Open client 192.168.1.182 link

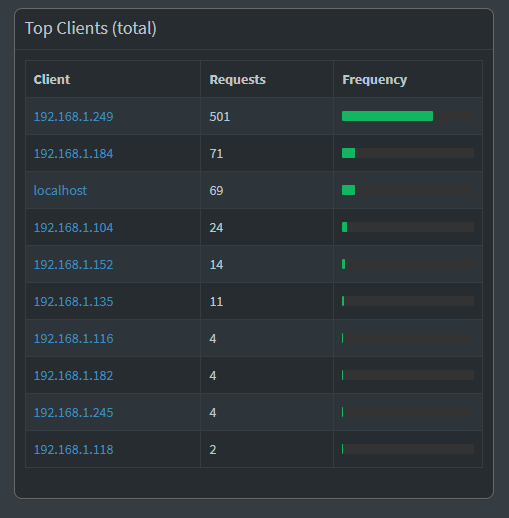click(73, 375)
